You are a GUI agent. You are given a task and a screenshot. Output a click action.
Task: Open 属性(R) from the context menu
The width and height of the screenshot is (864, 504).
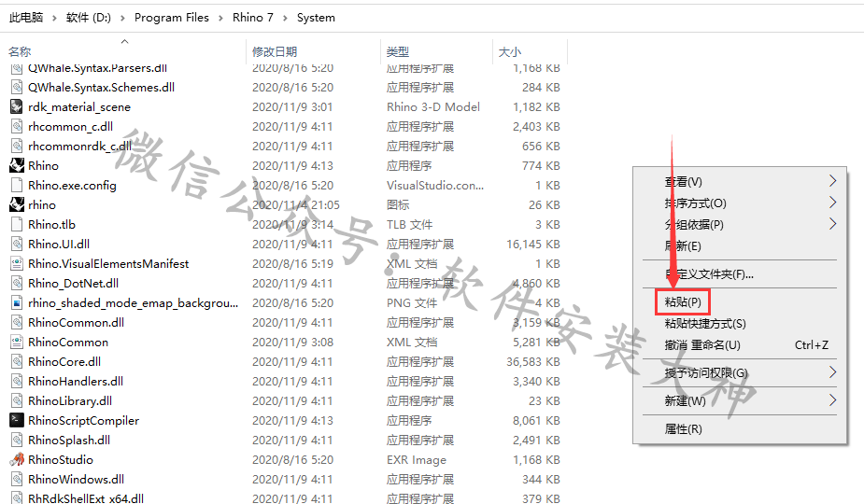(684, 428)
